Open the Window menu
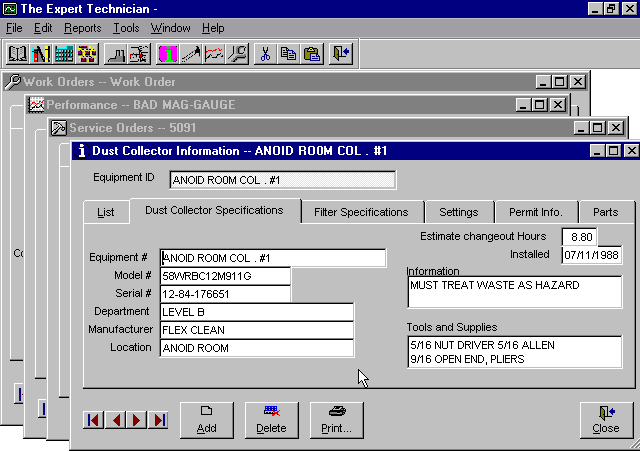 pyautogui.click(x=170, y=28)
